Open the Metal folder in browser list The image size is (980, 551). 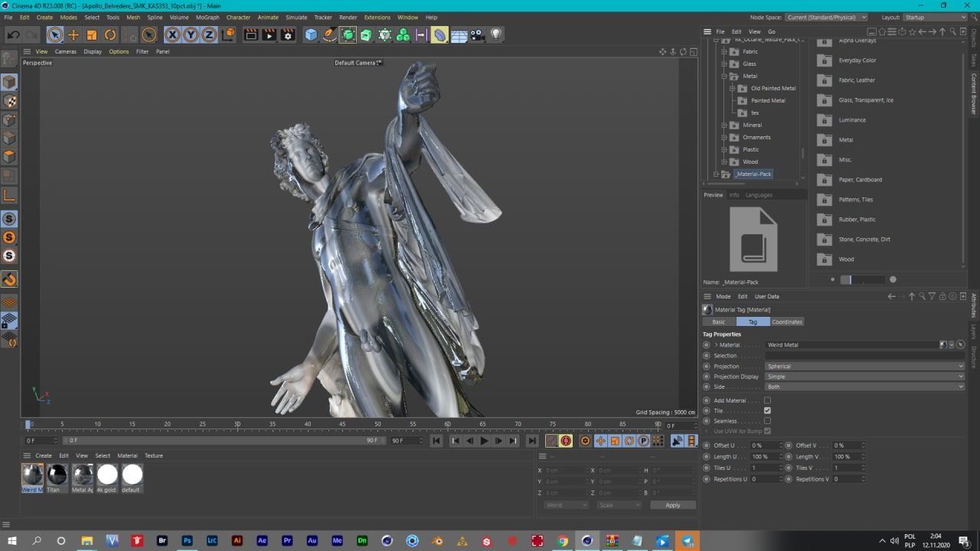point(846,140)
